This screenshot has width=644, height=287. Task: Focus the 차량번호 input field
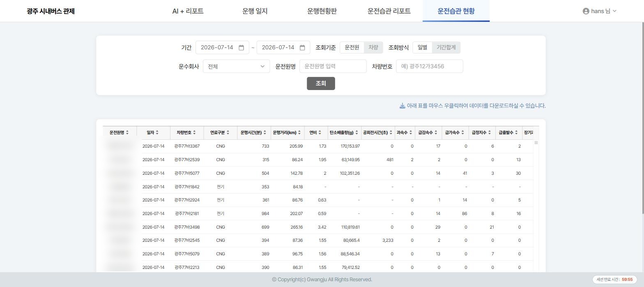tap(430, 66)
